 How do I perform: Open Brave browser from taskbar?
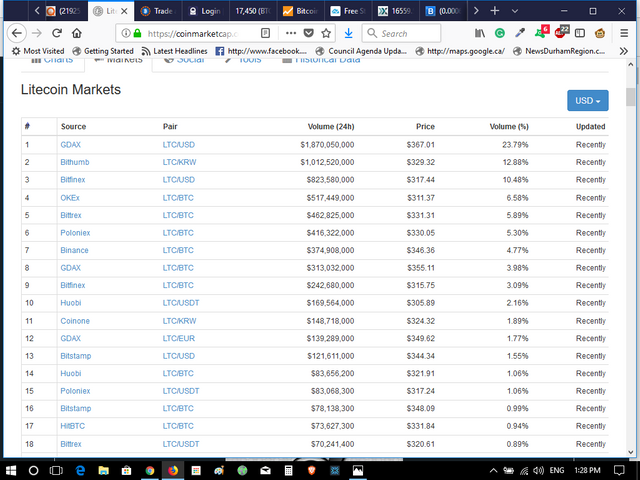311,471
